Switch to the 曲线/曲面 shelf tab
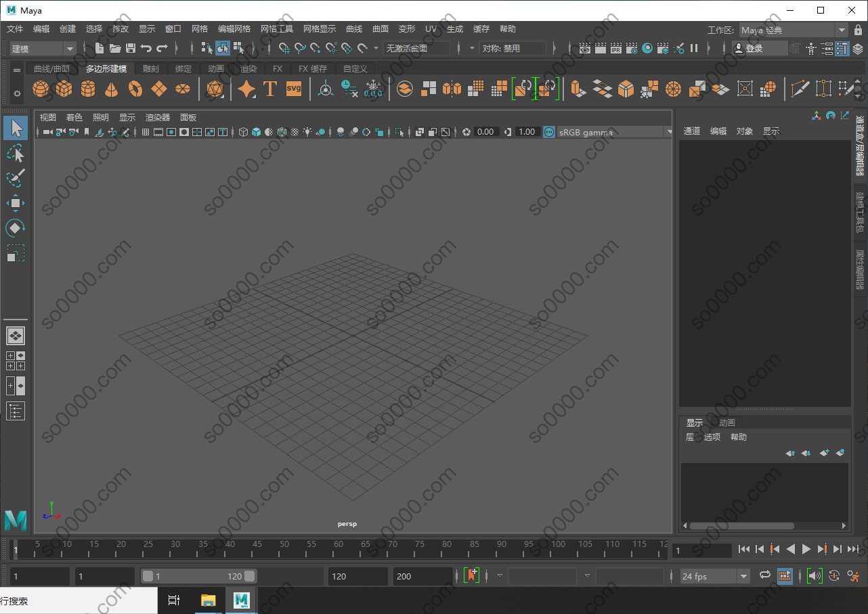The height and width of the screenshot is (614, 868). [51, 68]
